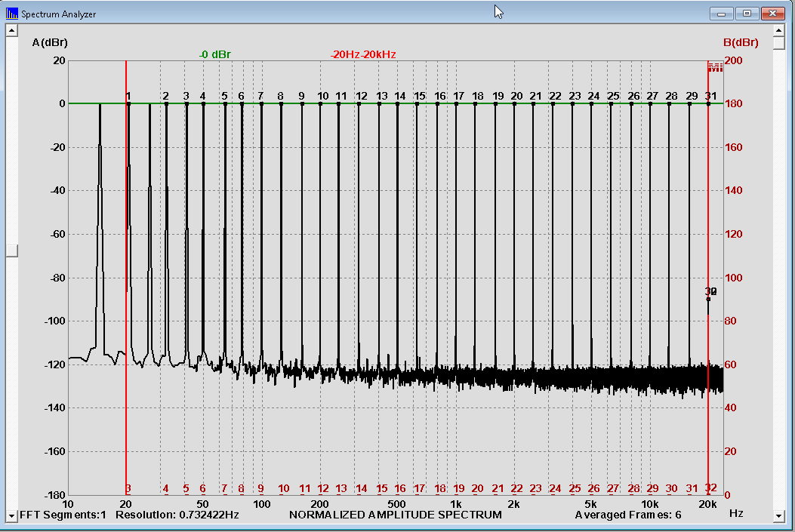Click the '-140' tick on the A(dBr) axis
The image size is (795, 532).
tap(55, 407)
